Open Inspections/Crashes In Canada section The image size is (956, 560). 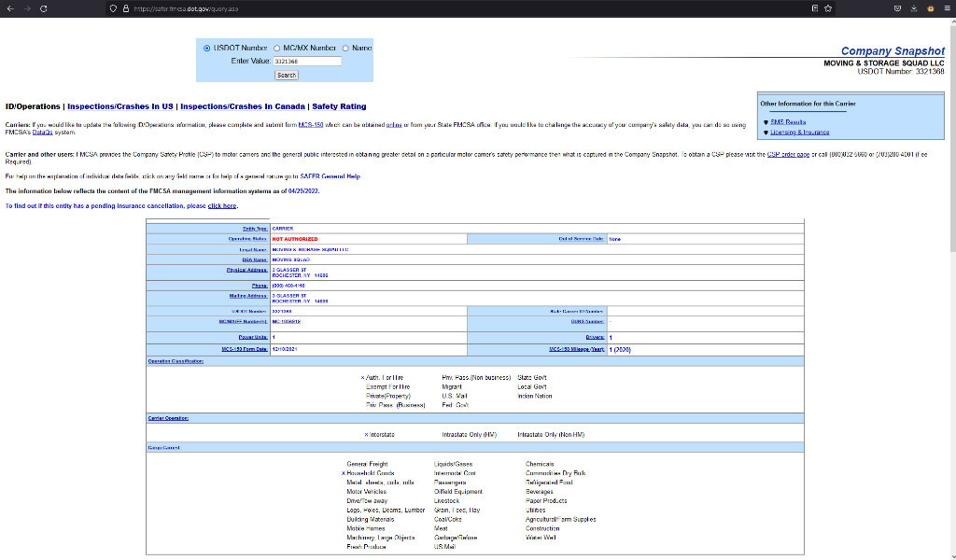(x=243, y=106)
